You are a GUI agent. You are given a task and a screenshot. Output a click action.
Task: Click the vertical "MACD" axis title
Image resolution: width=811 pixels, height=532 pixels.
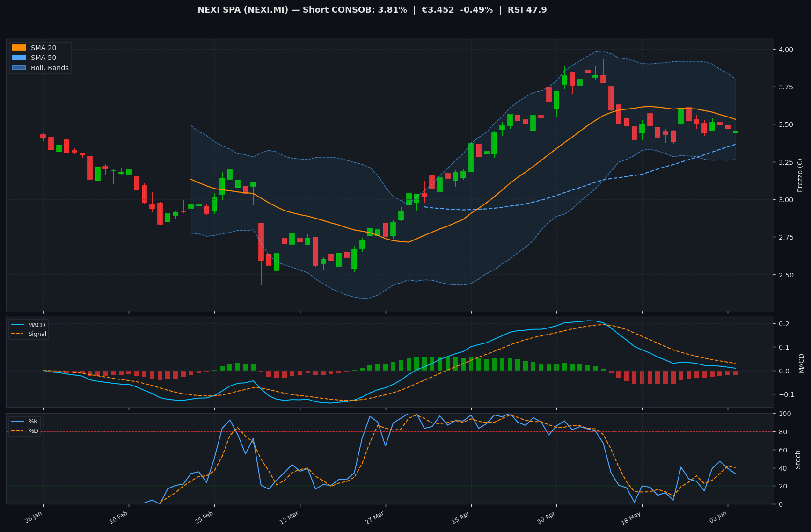(x=801, y=363)
